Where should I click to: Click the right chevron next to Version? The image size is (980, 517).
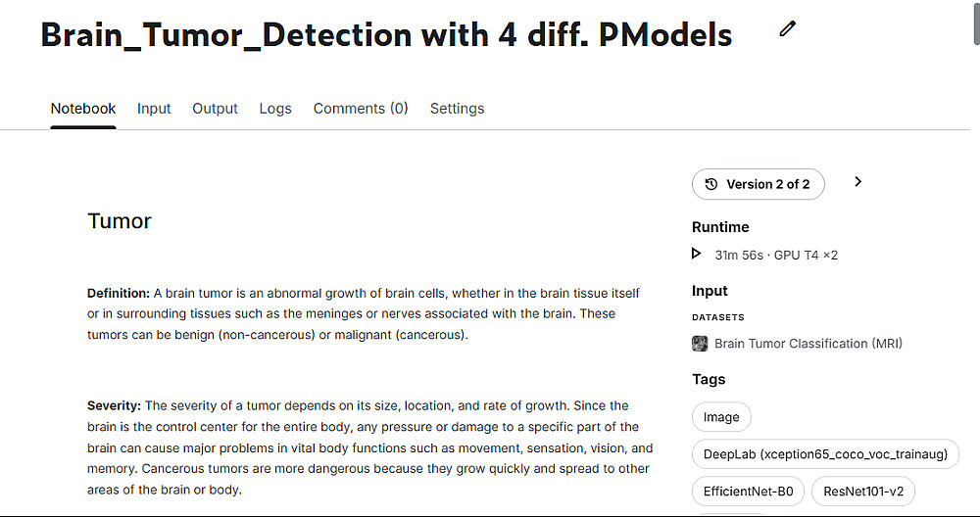[857, 182]
